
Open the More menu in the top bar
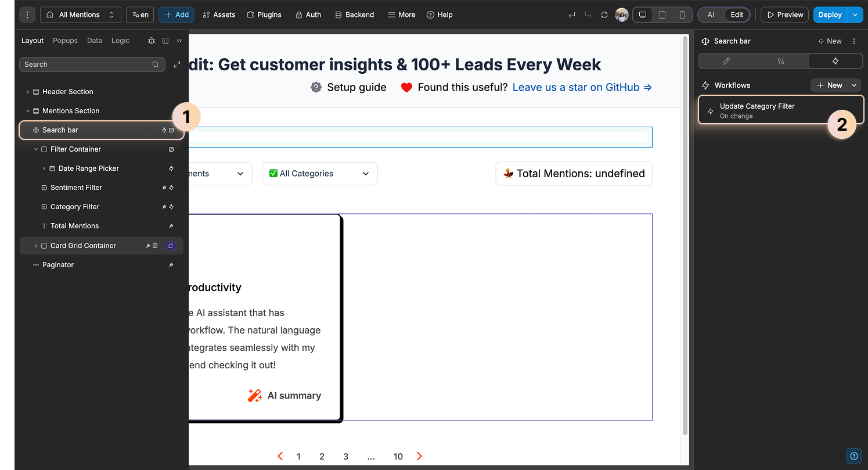401,15
